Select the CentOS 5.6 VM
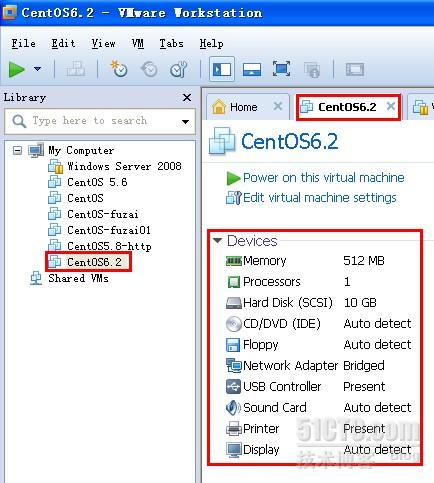 (x=97, y=182)
